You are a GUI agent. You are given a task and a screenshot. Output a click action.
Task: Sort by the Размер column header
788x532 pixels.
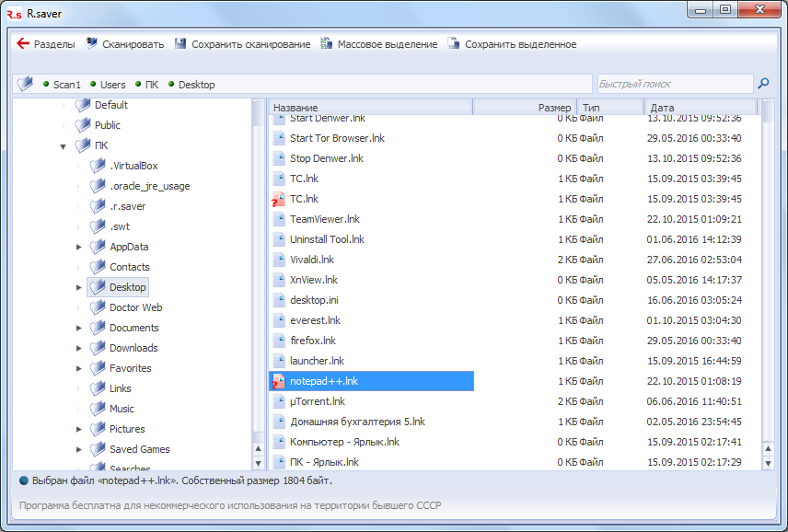click(525, 108)
